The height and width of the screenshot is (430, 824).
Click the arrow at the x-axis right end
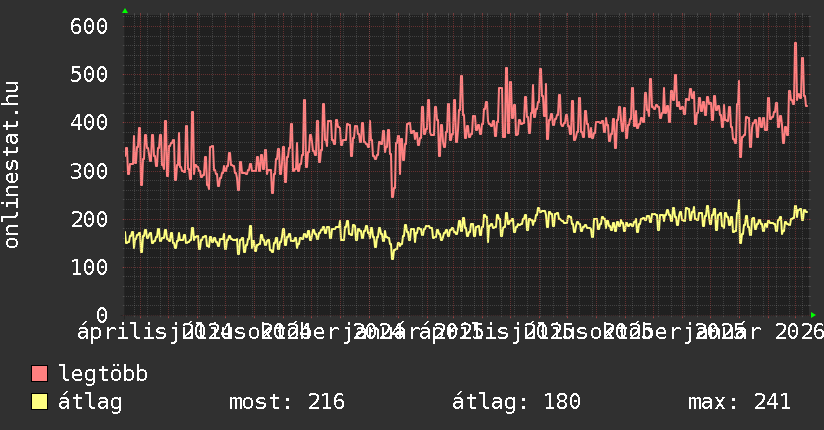811,314
